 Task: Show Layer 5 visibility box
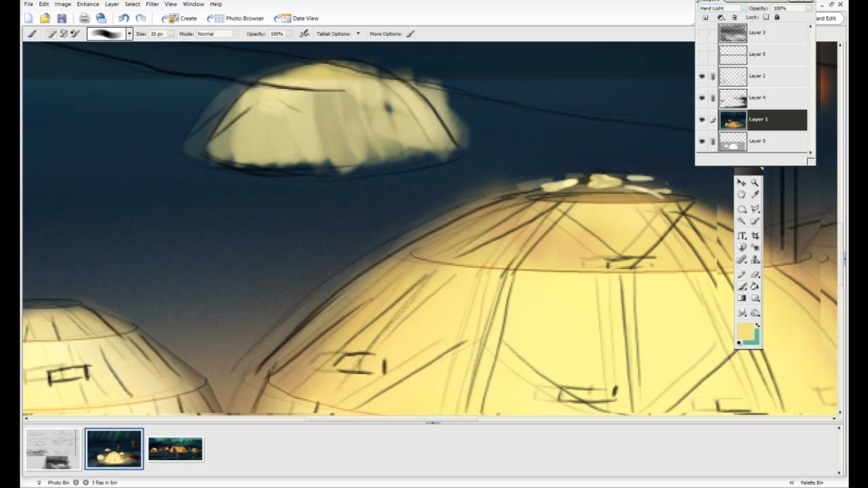(702, 54)
